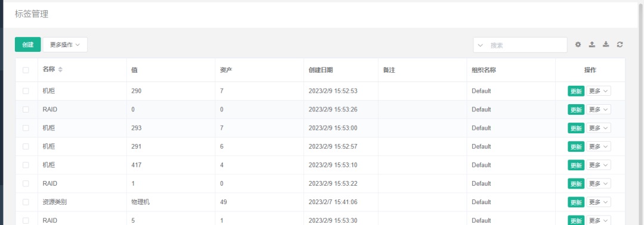
Task: Click the asset count 4 cell
Action: pyautogui.click(x=222, y=165)
